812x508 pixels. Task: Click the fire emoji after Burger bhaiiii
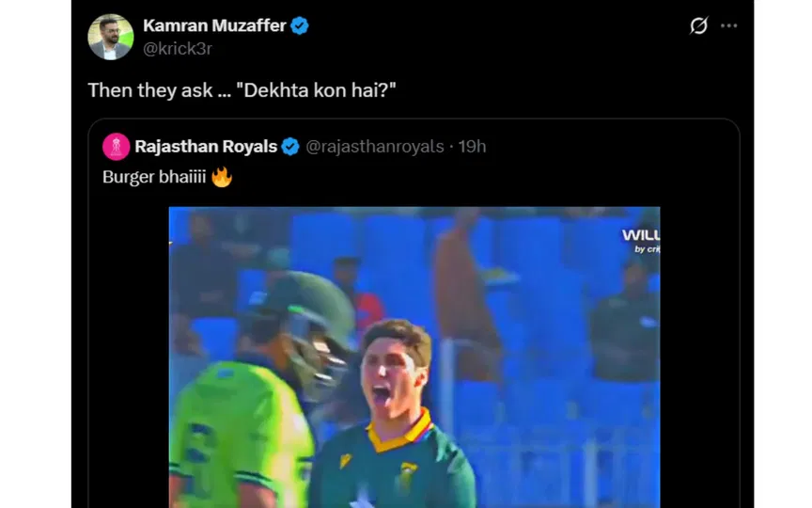pyautogui.click(x=221, y=176)
